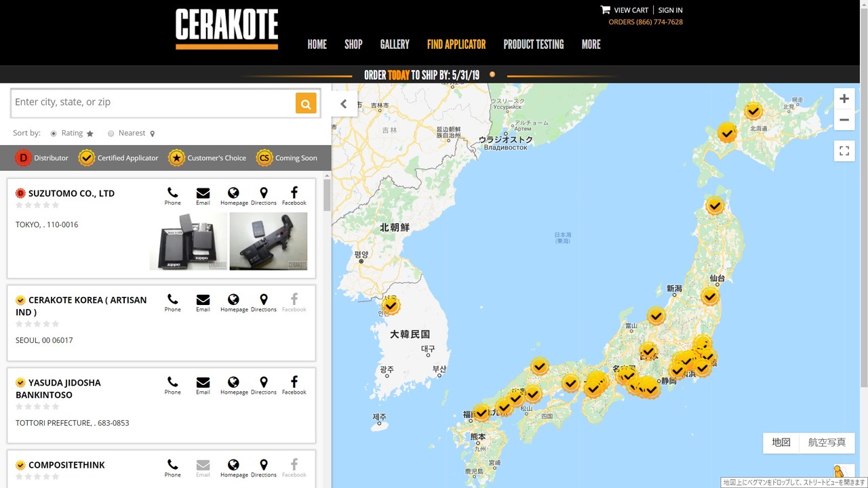Click the city, state, or zip field
The height and width of the screenshot is (488, 868).
(154, 103)
